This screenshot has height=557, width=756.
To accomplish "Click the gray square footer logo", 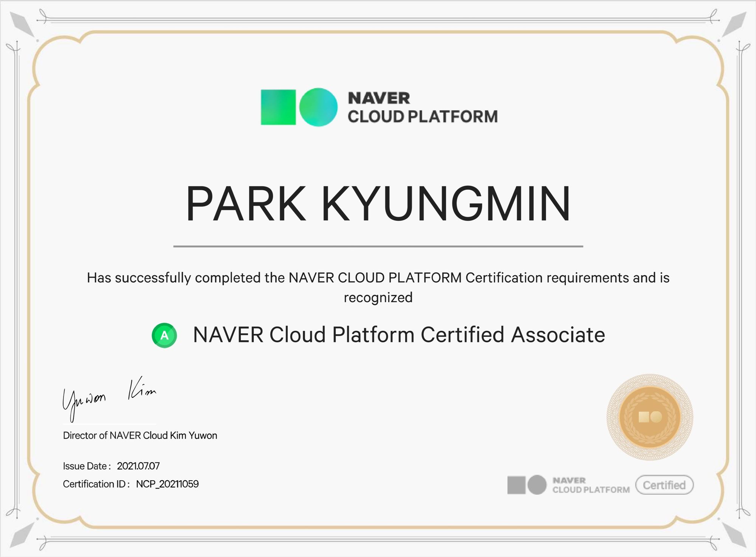I will click(516, 485).
